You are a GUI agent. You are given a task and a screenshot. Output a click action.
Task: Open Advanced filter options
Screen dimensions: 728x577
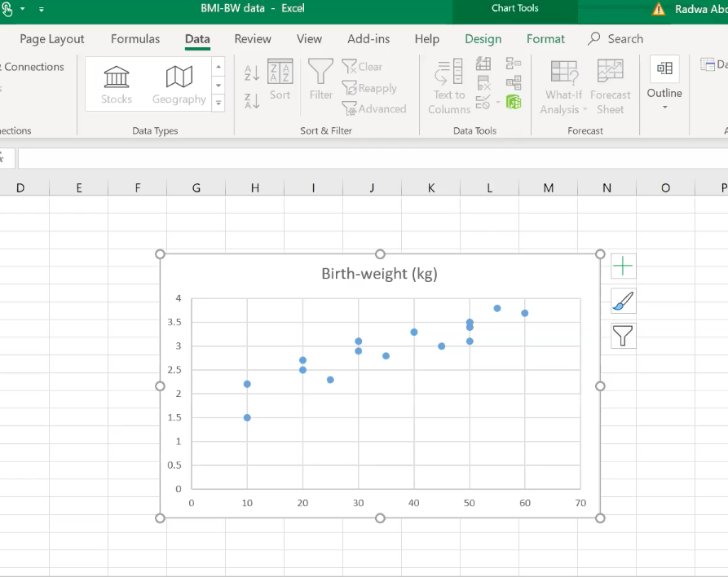(x=374, y=108)
